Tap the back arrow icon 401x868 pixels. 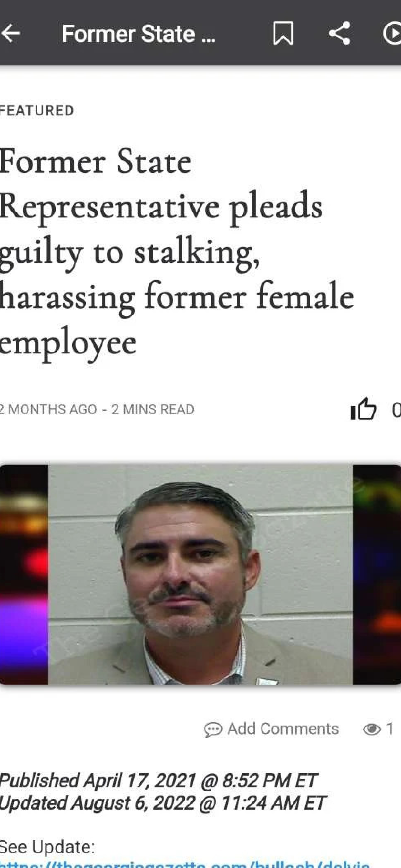pyautogui.click(x=10, y=33)
